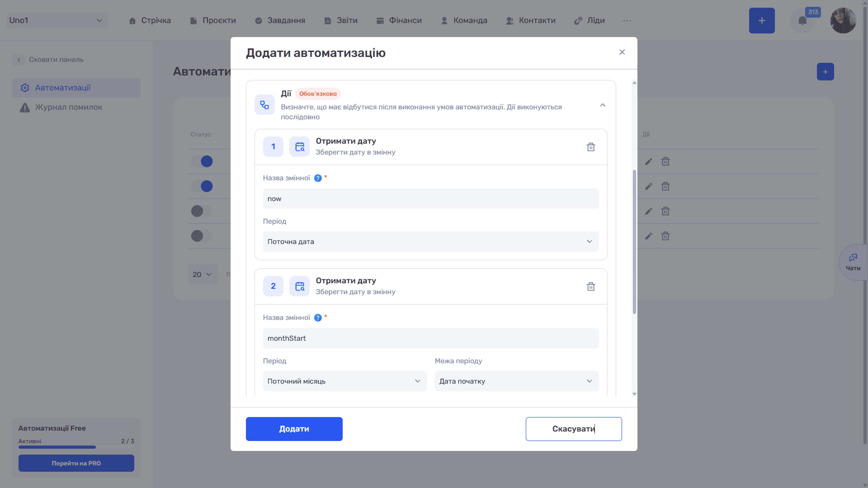Click 'Перейти на PRO' button
The height and width of the screenshot is (488, 868).
click(76, 463)
